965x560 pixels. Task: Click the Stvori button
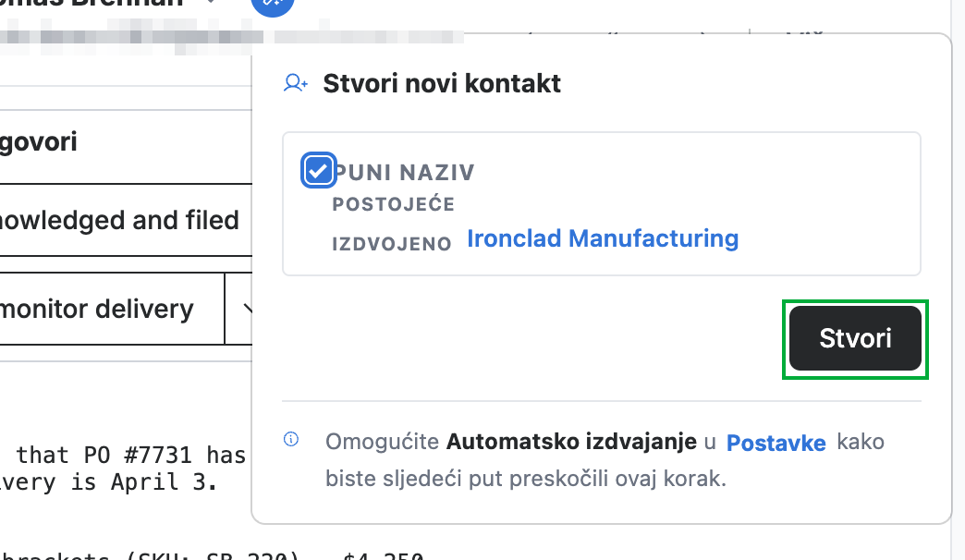click(x=855, y=338)
